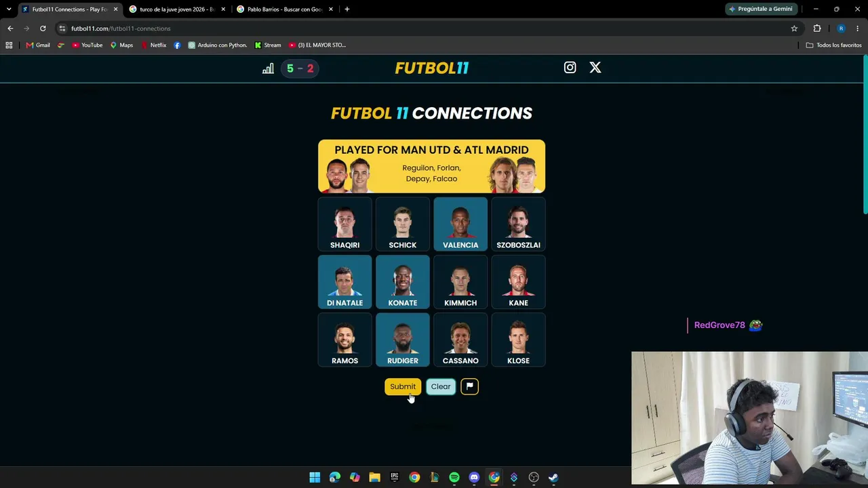The height and width of the screenshot is (488, 868).
Task: Open Microsoft Edge from the taskbar
Action: [335, 478]
